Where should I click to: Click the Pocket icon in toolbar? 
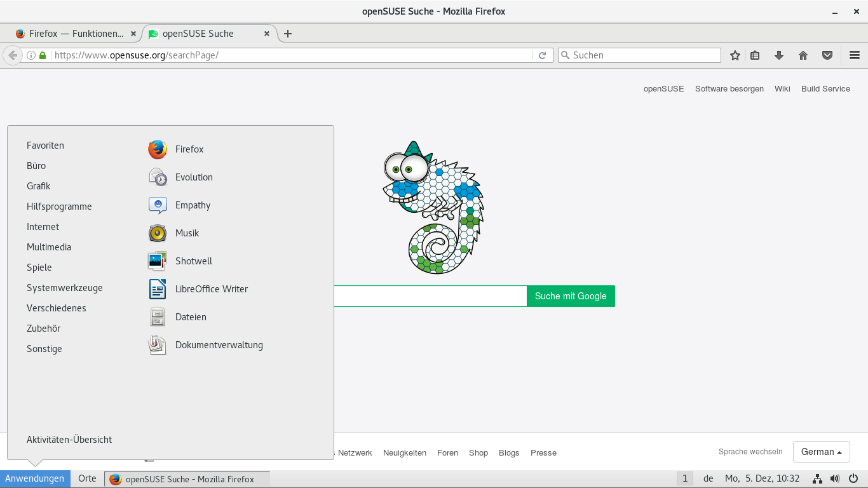(x=827, y=55)
